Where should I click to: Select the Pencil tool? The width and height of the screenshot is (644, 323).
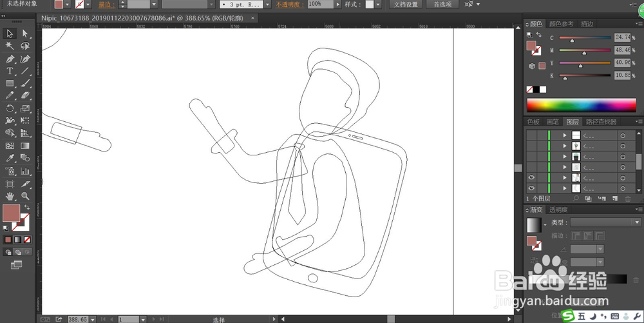coord(10,96)
